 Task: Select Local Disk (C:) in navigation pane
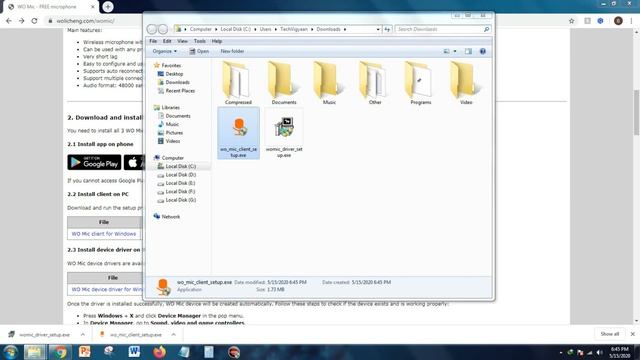click(x=177, y=166)
